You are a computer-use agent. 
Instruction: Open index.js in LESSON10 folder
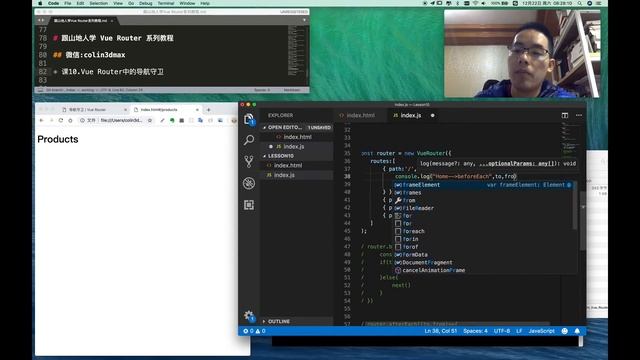pyautogui.click(x=284, y=175)
